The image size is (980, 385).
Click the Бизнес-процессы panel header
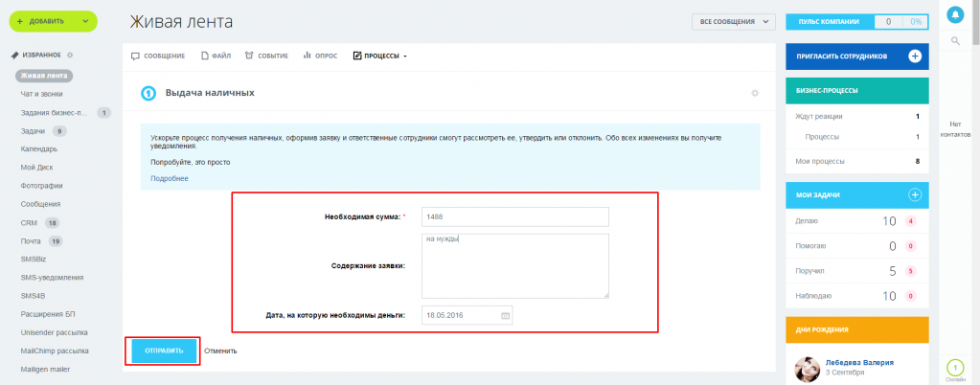(856, 91)
